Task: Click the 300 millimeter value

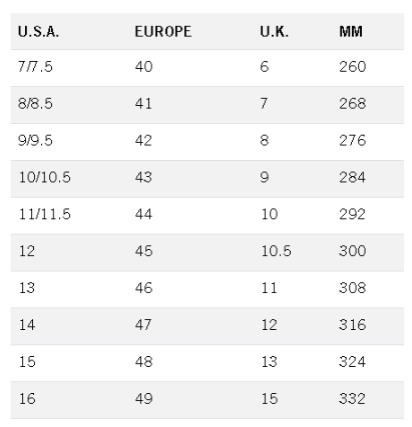Action: click(353, 251)
